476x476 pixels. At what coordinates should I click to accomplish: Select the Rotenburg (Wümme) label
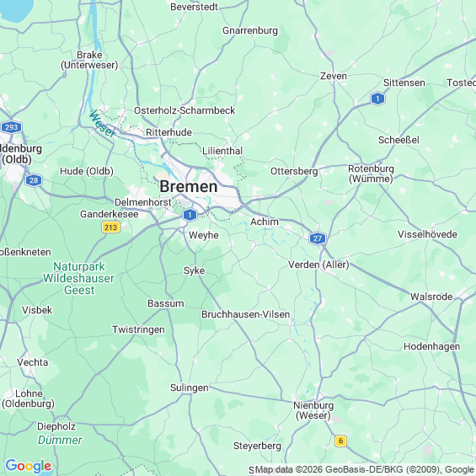(371, 174)
